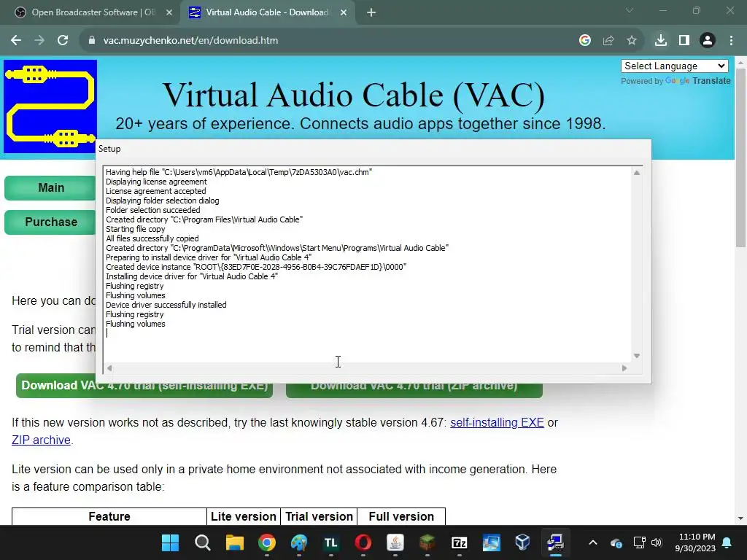Open the Main navigation button
This screenshot has height=560, width=747.
coord(51,187)
